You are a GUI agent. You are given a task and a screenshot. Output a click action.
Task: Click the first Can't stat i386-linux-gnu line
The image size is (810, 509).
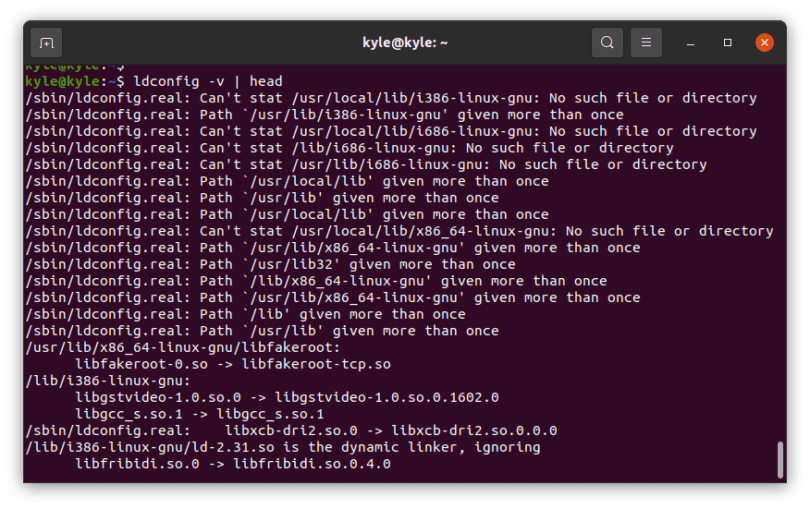391,98
